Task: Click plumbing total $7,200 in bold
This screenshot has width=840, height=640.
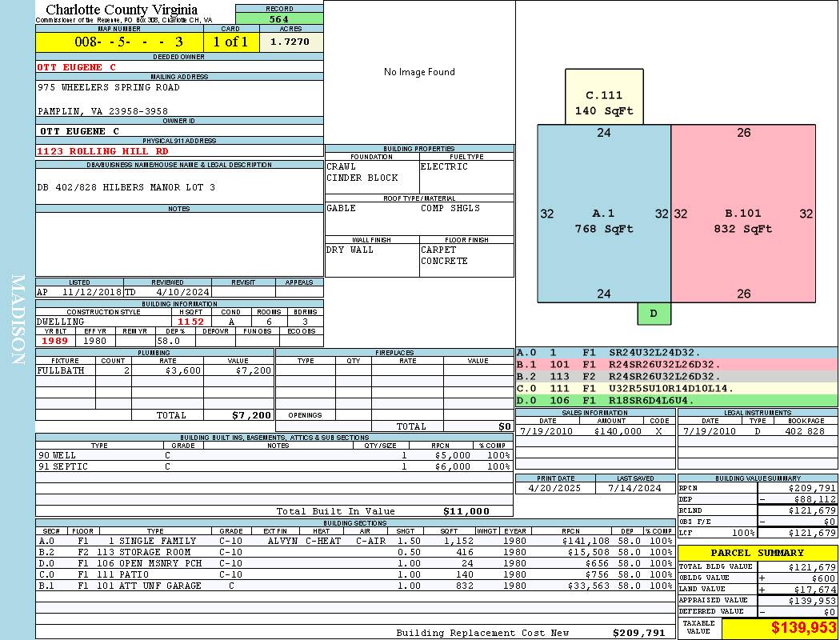Action: 251,415
